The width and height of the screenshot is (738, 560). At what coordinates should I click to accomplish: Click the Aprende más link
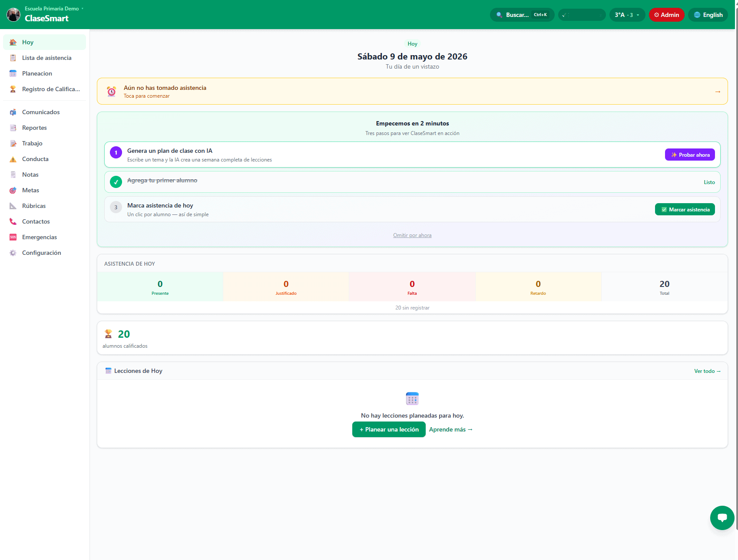451,429
